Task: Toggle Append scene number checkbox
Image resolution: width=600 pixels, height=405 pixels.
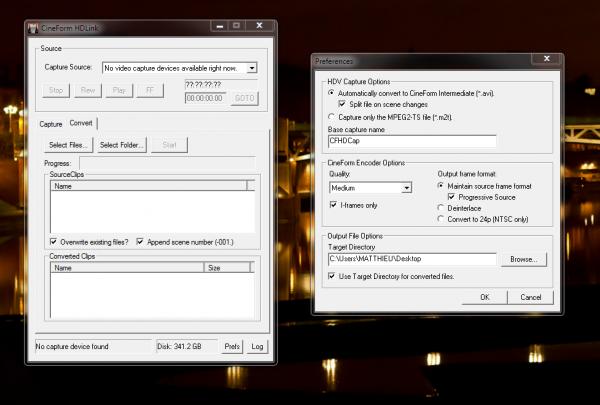Action: coord(140,242)
